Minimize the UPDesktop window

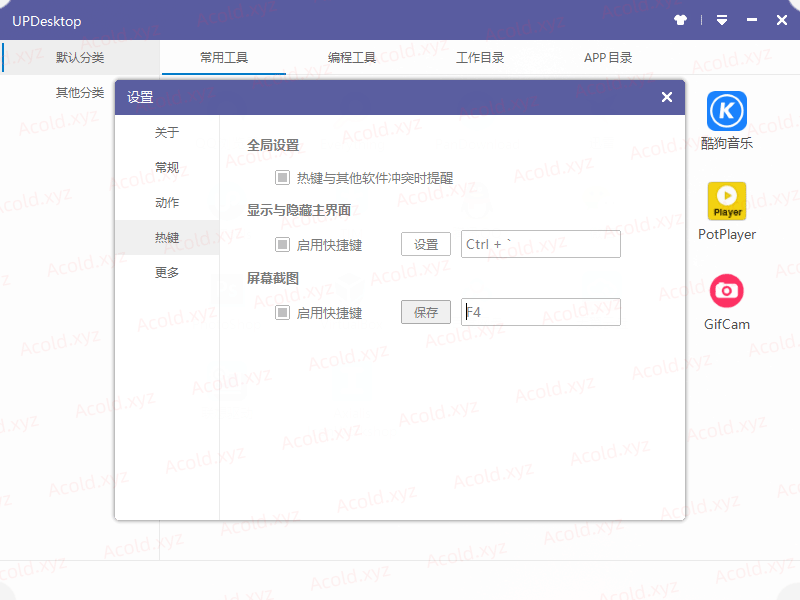click(x=752, y=20)
